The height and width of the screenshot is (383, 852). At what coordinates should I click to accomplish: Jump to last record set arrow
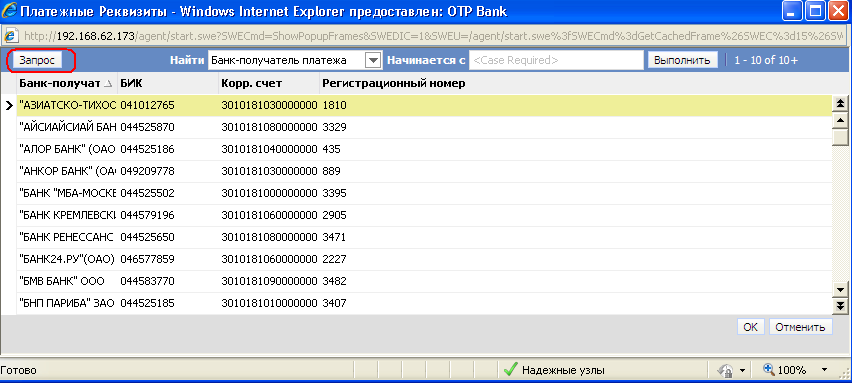tap(841, 306)
